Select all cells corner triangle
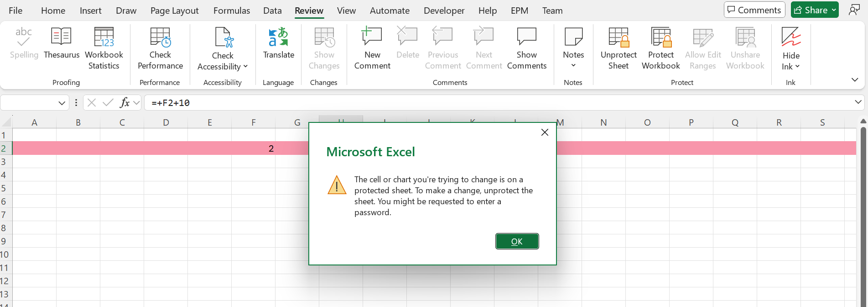Image resolution: width=868 pixels, height=307 pixels. coord(6,122)
